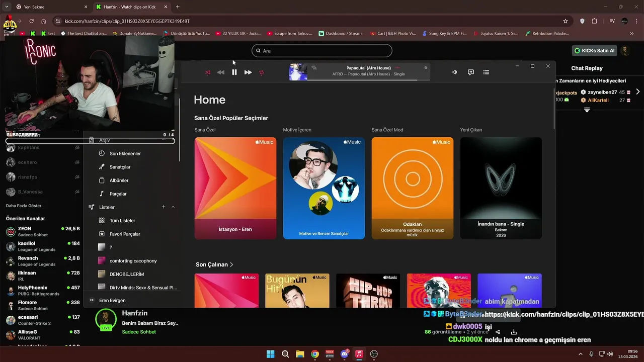Bookmark this page with the star icon
This screenshot has height=362, width=644.
[x=566, y=21]
